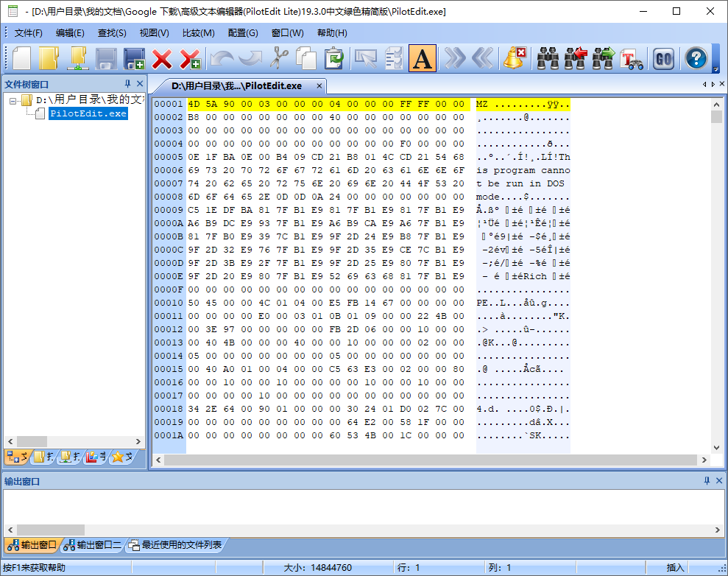Click the hex editor vertical scroll up arrow
The width and height of the screenshot is (728, 576).
[716, 105]
